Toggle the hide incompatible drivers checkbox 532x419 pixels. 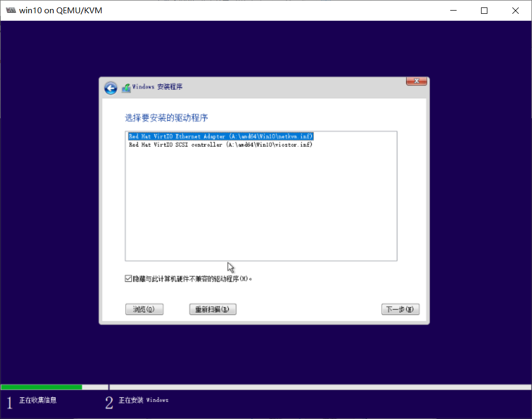click(x=128, y=278)
